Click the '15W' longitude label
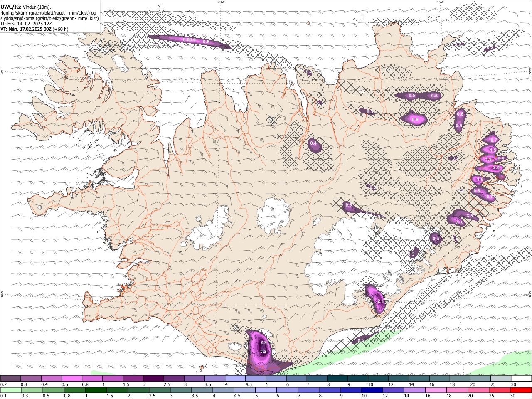 (x=440, y=2)
